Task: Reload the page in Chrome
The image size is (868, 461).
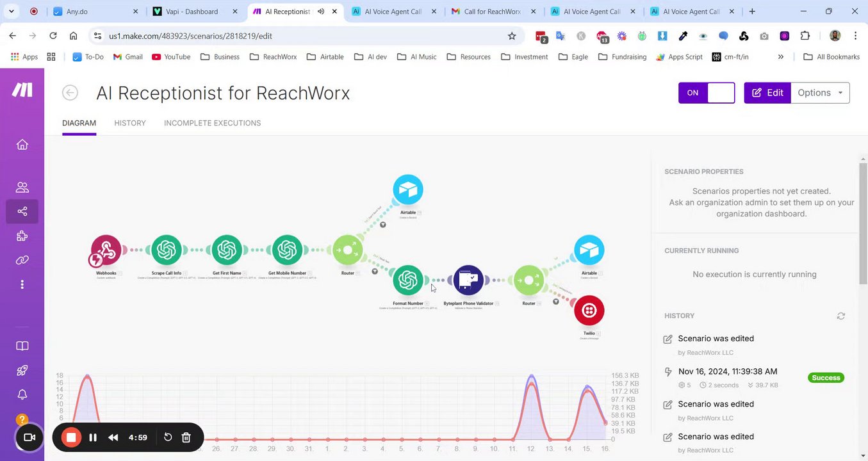Action: 53,36
